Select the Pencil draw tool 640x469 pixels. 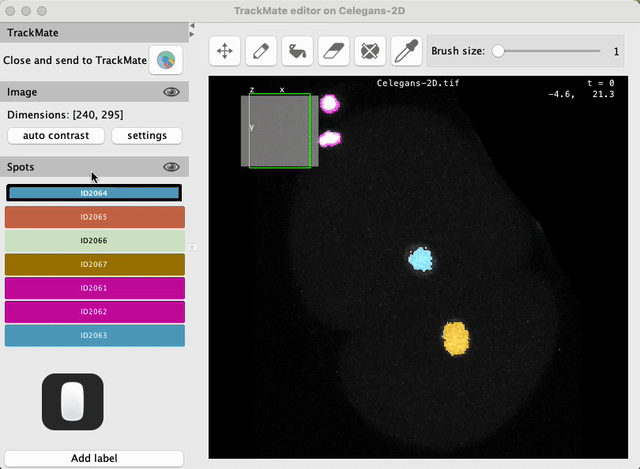261,51
